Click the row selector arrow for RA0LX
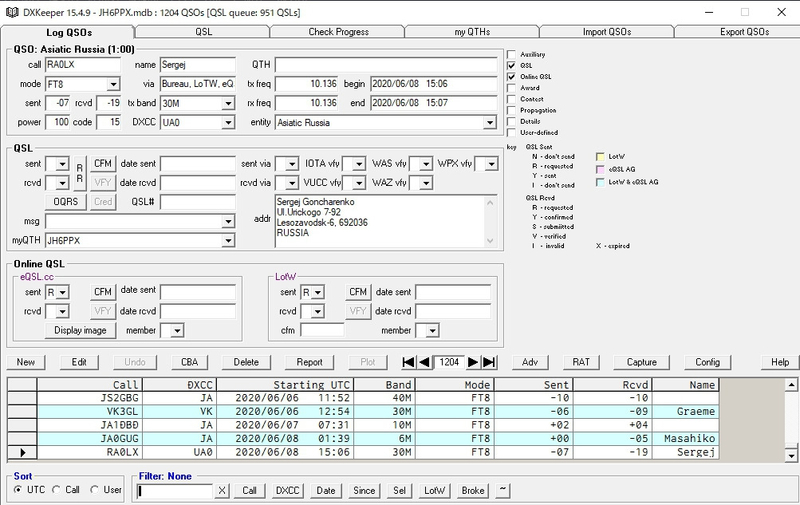 point(22,452)
